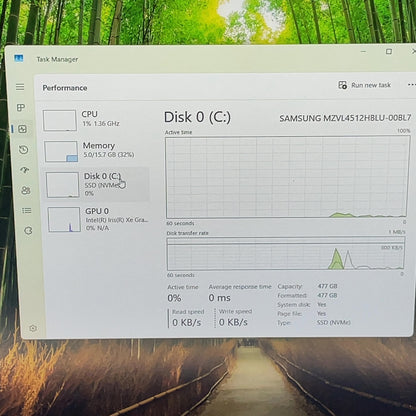Click the Active time graph area
416x416 pixels.
point(287,177)
